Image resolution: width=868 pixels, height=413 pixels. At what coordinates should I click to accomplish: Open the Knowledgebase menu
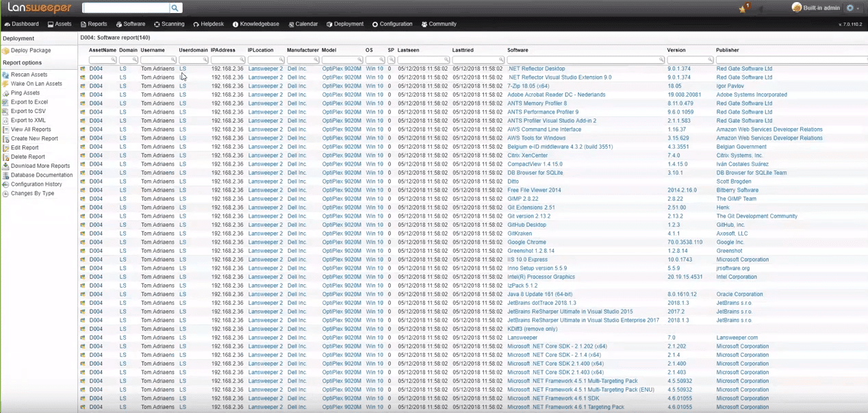click(256, 24)
